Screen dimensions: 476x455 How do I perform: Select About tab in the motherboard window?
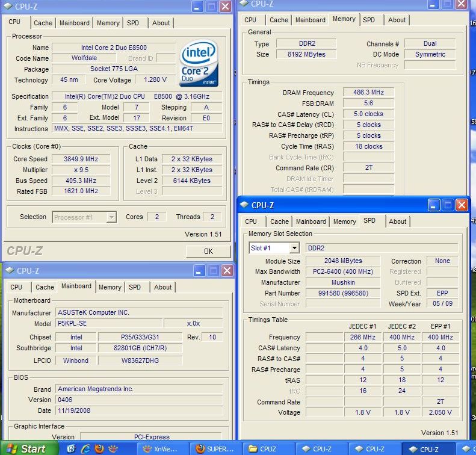pos(162,287)
